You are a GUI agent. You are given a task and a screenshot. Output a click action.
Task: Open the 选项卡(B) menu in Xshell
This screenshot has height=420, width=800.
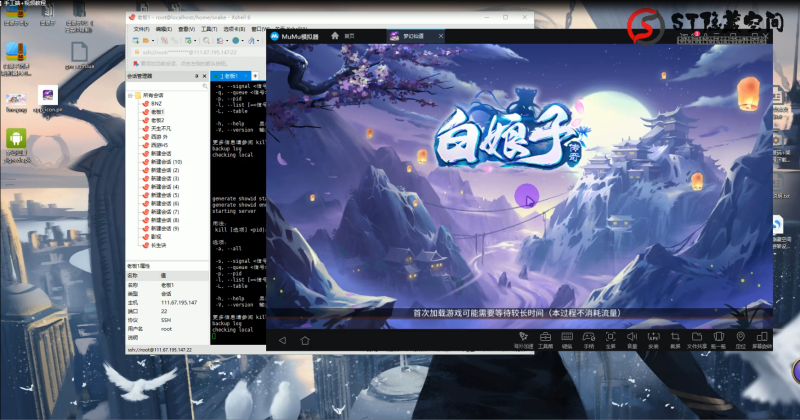pos(234,29)
